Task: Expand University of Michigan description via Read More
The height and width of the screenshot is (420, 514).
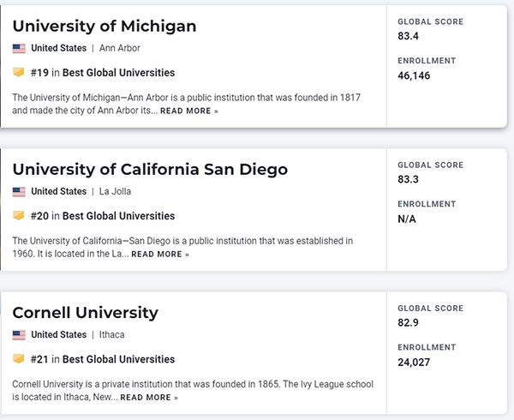Action: [x=188, y=111]
